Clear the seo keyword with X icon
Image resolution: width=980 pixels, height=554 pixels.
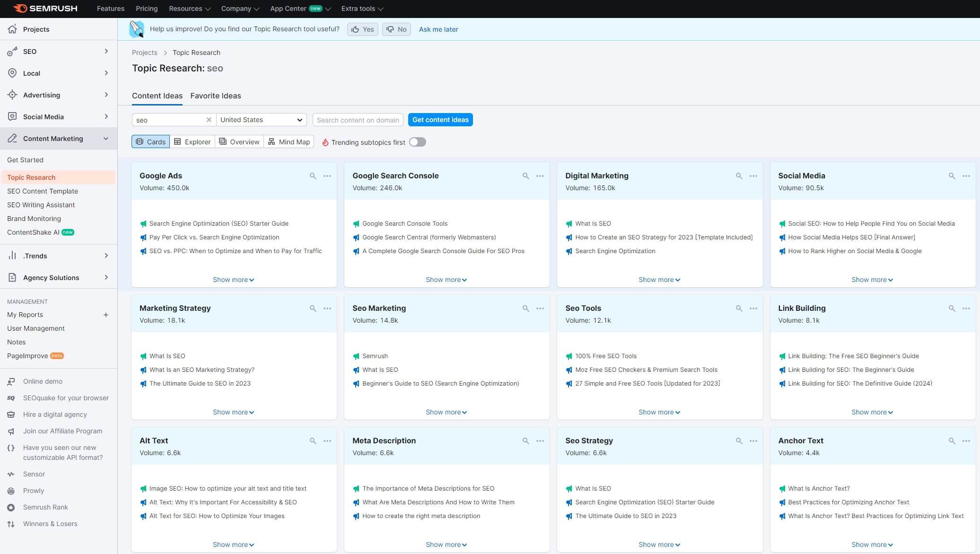tap(209, 120)
